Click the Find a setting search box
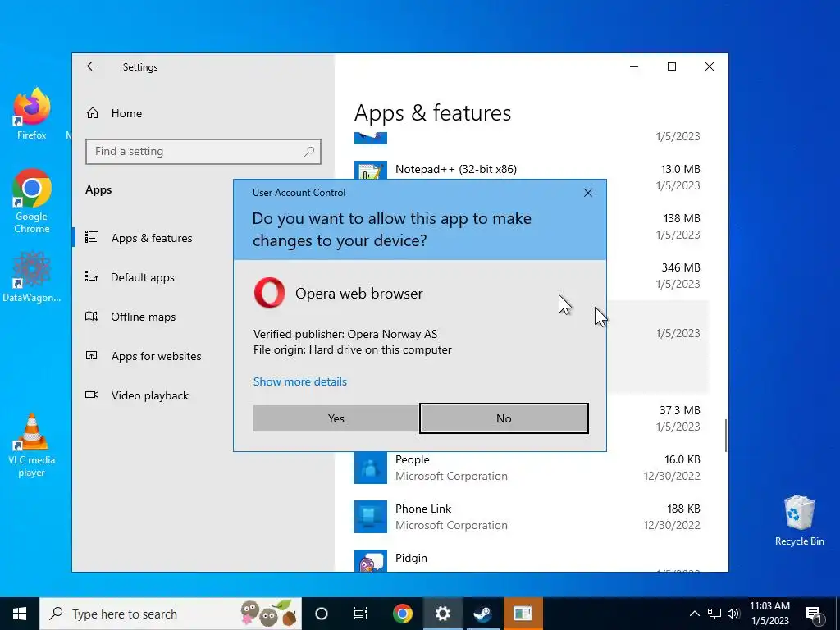Viewport: 840px width, 630px height. click(x=203, y=152)
